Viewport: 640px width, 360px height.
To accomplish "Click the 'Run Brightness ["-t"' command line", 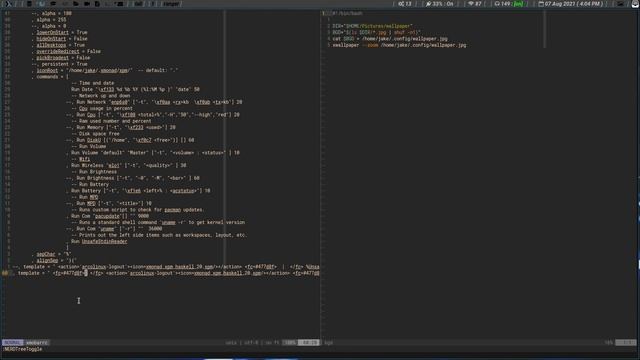I will pos(133,178).
